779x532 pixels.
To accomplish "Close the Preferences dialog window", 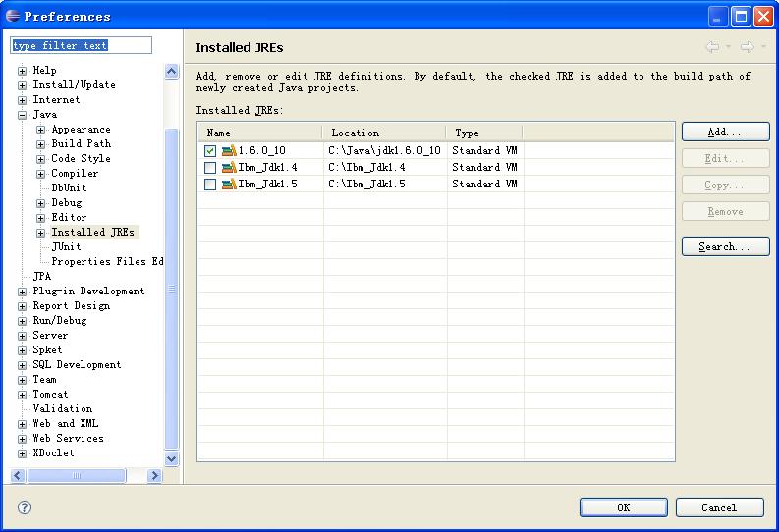I will tap(763, 17).
